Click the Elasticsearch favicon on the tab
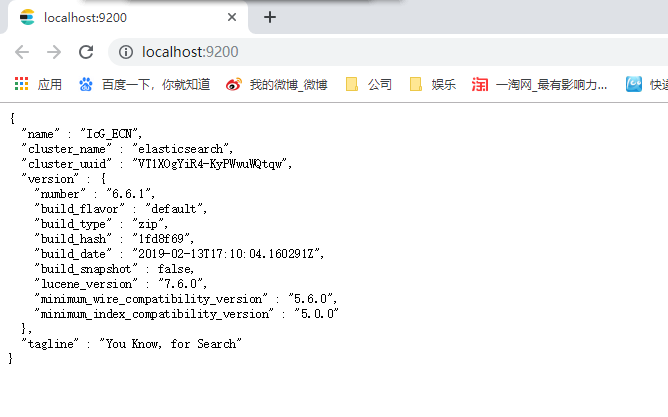Screen dimensions: 668x417 tap(27, 17)
